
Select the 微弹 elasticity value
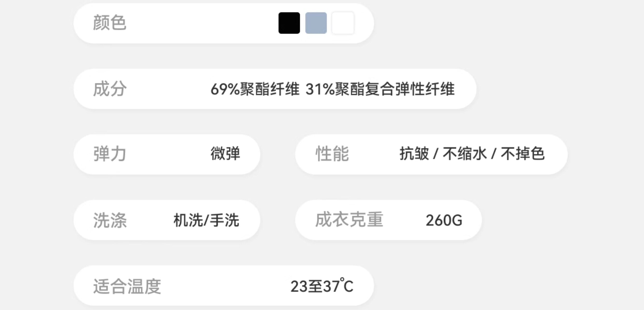coord(225,153)
